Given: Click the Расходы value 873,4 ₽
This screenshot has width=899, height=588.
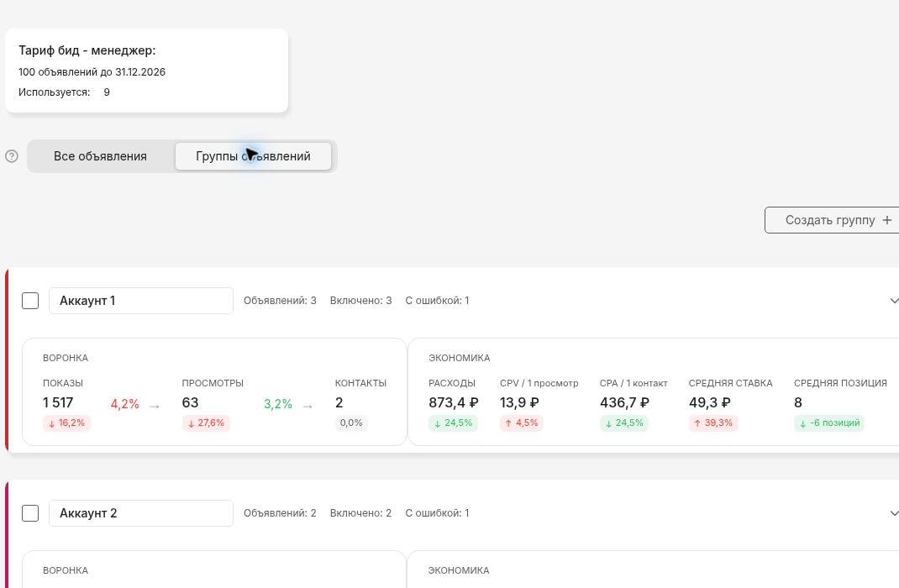Looking at the screenshot, I should tap(454, 402).
